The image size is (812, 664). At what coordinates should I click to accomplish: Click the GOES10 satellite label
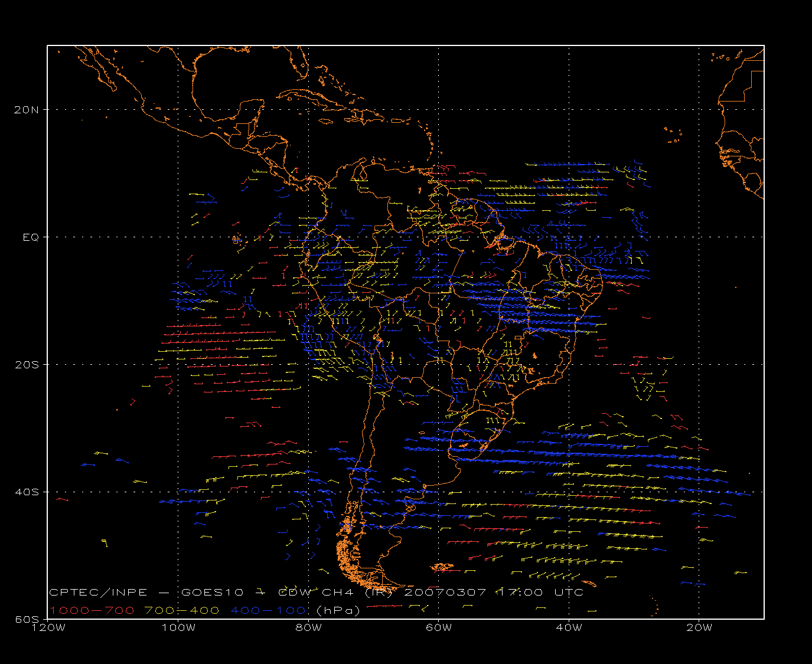tap(213, 593)
